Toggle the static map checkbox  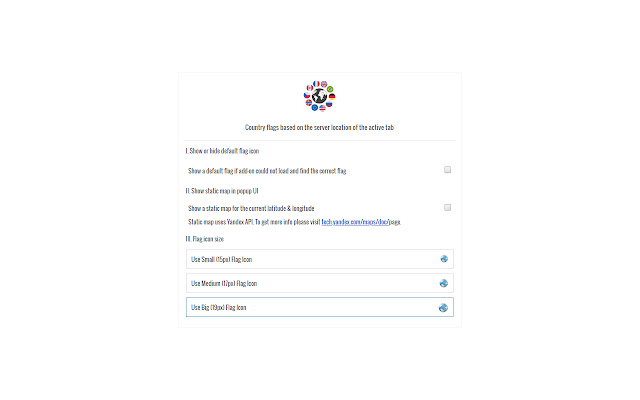[448, 208]
